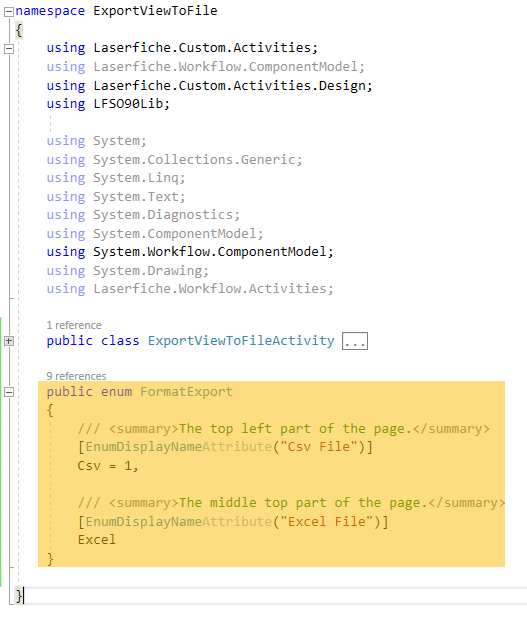Click the Csv = 1 enum member
Image resolution: width=527 pixels, height=619 pixels.
pyautogui.click(x=108, y=466)
